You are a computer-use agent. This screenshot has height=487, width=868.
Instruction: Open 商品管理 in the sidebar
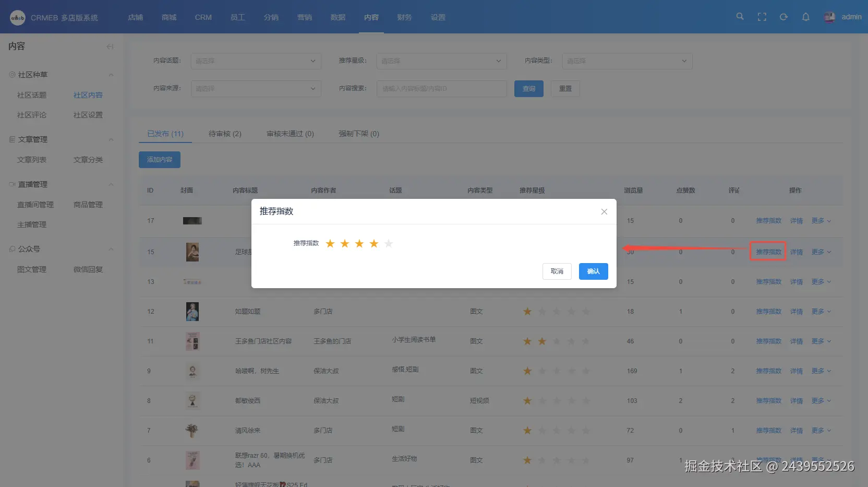[88, 205]
